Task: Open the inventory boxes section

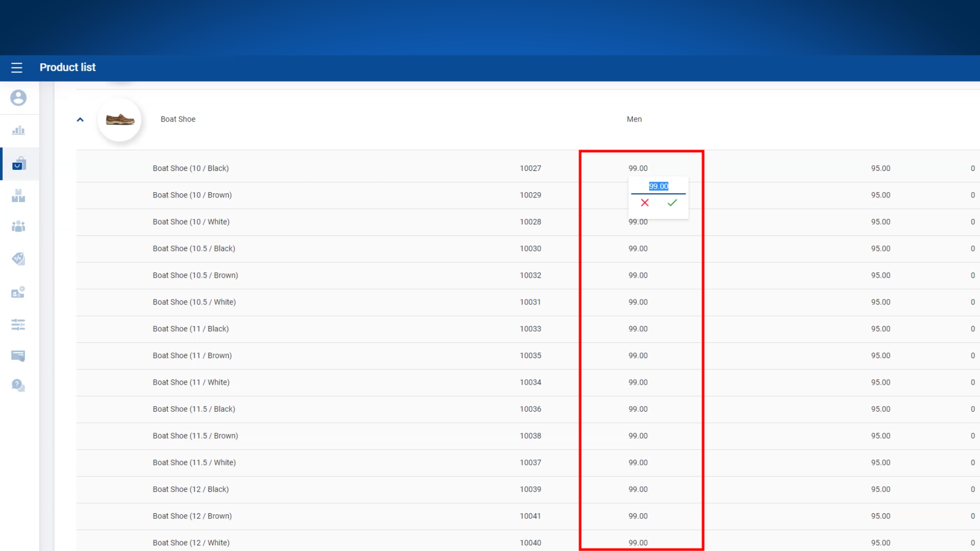Action: (18, 195)
